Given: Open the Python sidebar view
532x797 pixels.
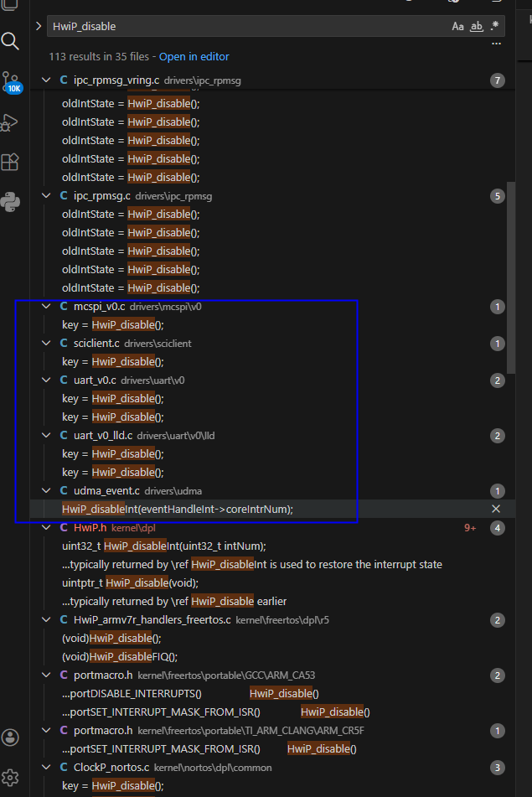Looking at the screenshot, I should coord(10,202).
